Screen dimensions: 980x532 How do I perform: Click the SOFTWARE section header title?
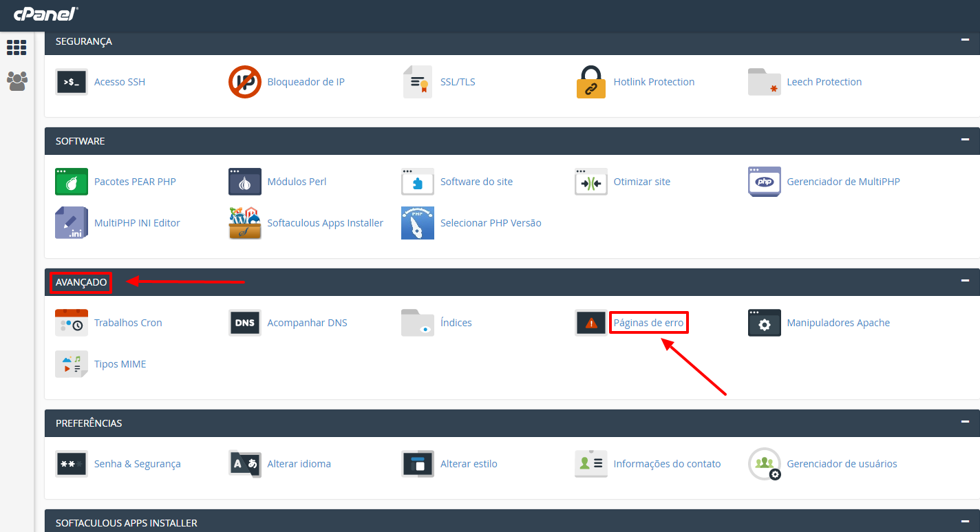(x=81, y=141)
